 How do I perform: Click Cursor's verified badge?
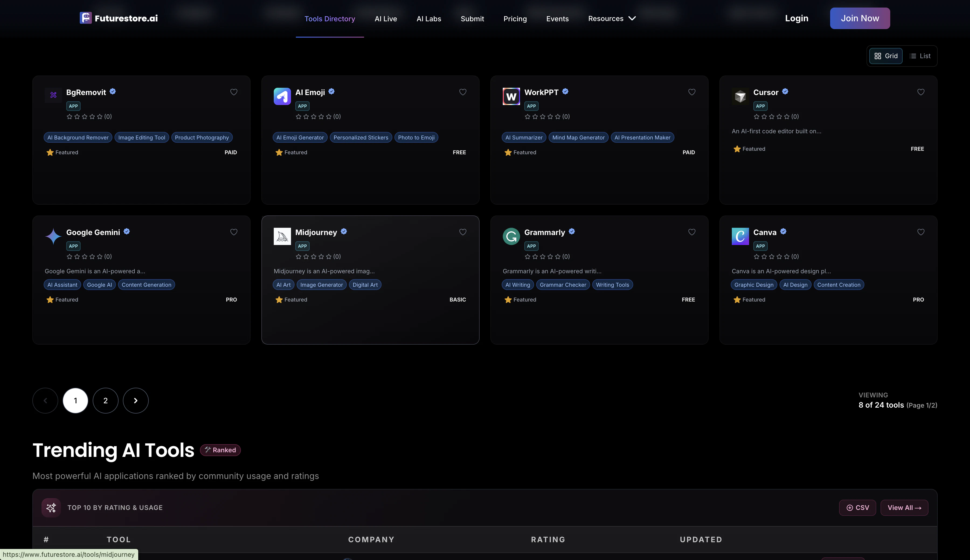click(785, 92)
